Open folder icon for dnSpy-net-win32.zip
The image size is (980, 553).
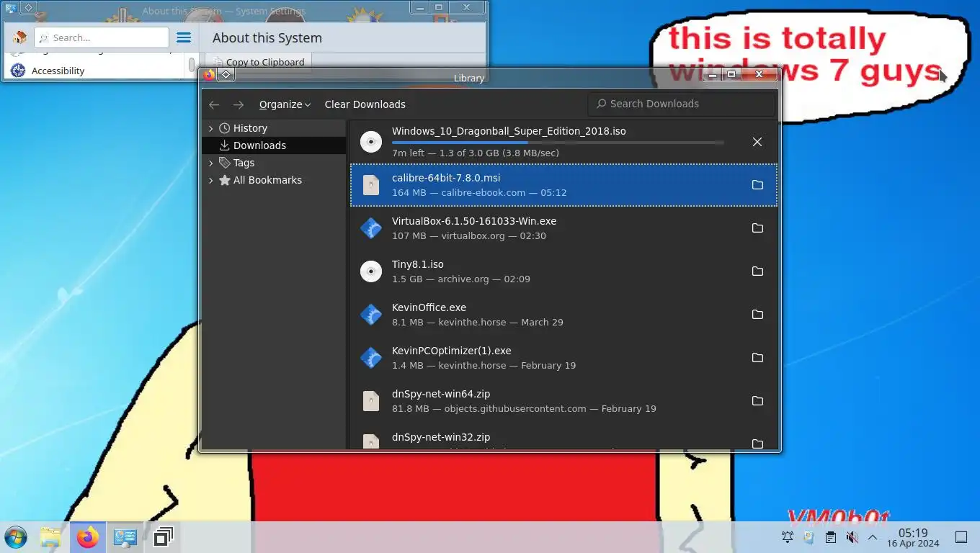[x=757, y=443]
